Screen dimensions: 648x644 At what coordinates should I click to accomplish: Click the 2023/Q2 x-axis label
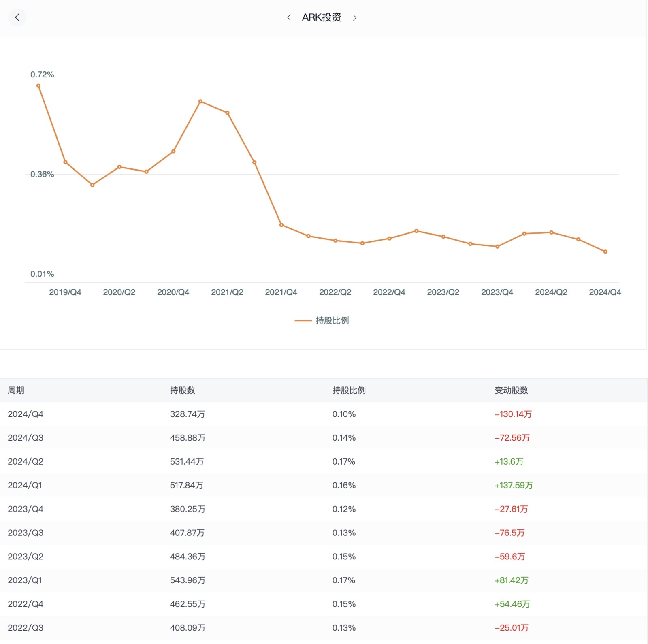tap(443, 292)
